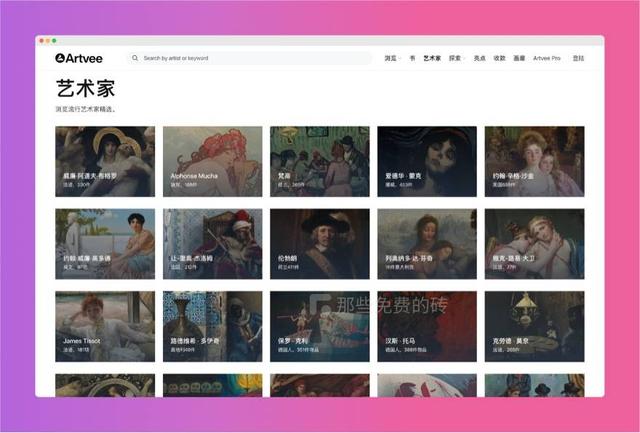
Task: Click the Artvee logo
Action: click(79, 58)
